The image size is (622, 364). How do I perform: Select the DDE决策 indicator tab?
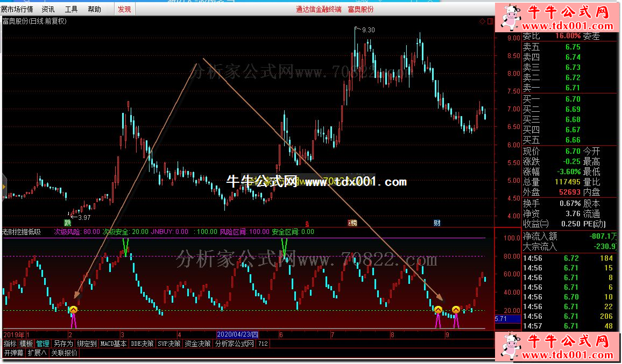[143, 344]
